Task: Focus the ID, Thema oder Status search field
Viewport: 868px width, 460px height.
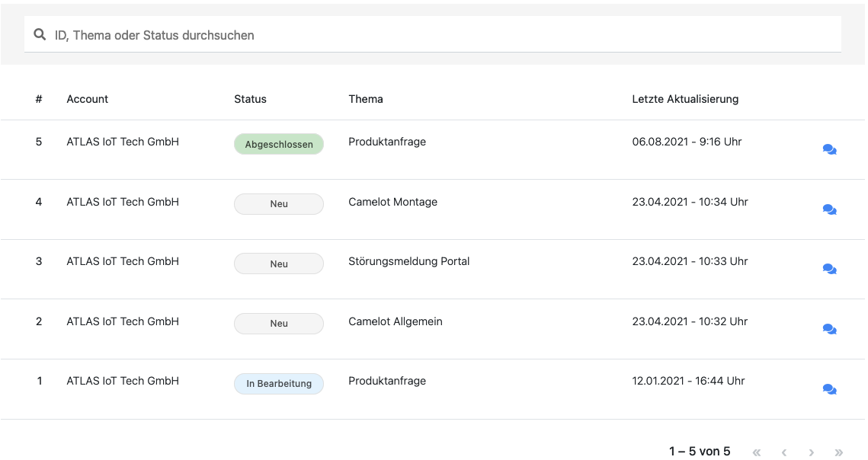Action: (x=442, y=35)
